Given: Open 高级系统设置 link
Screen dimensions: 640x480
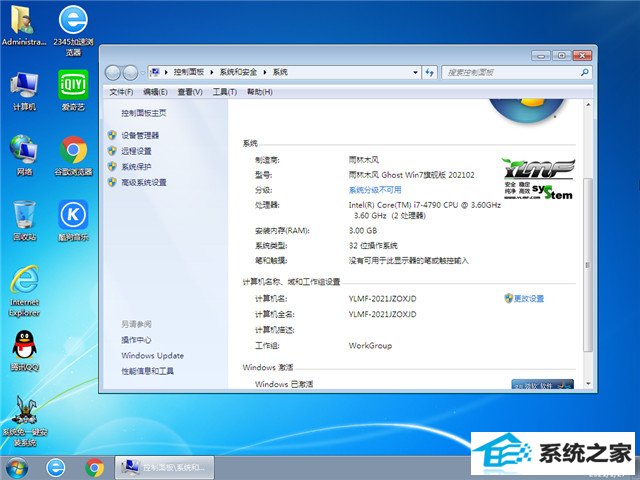Looking at the screenshot, I should [144, 182].
